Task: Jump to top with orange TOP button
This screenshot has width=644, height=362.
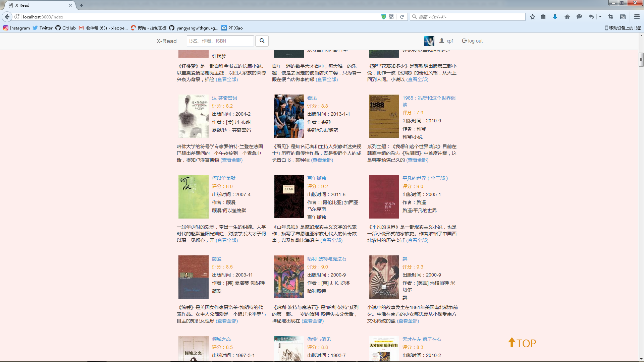Action: coord(522,343)
